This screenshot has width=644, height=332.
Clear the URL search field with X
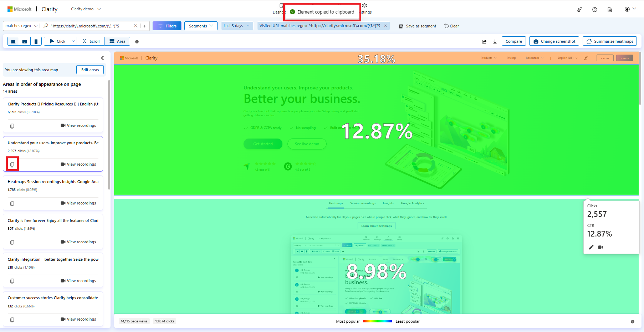(136, 26)
